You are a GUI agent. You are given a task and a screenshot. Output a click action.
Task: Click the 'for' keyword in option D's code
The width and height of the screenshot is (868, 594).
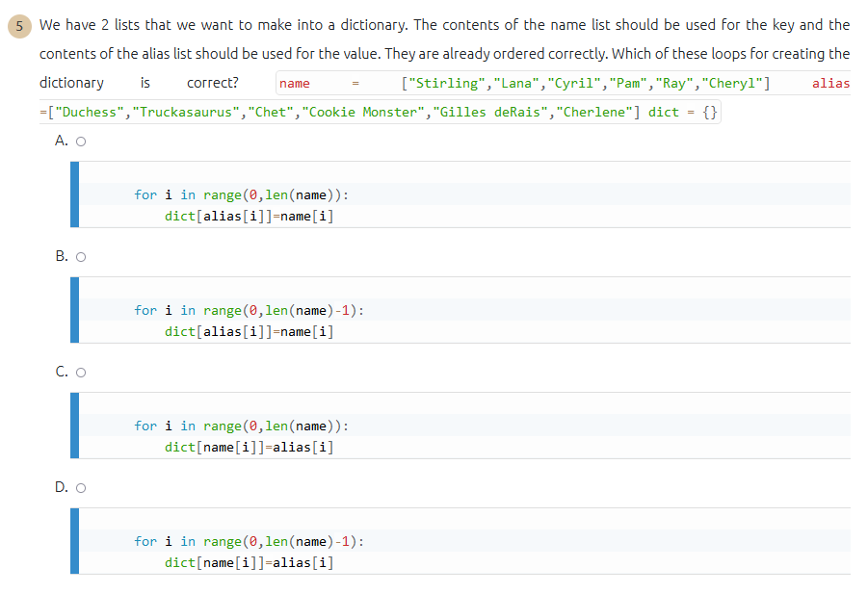pyautogui.click(x=145, y=541)
